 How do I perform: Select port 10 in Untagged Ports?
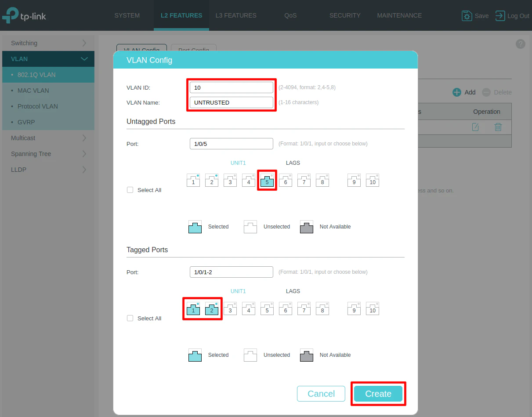[373, 180]
